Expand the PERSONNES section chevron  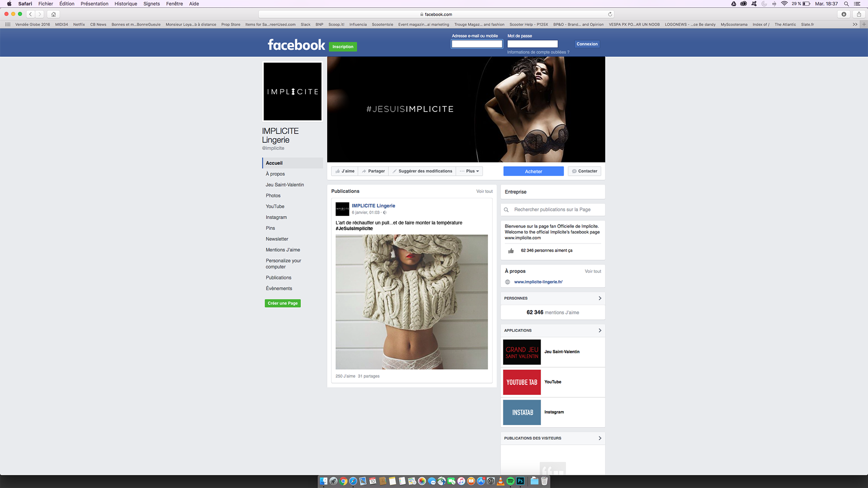(x=599, y=298)
